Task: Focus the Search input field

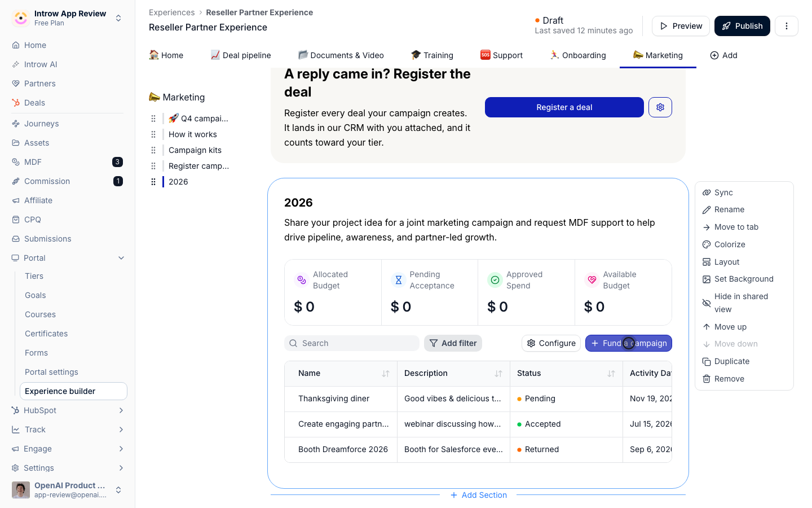Action: pos(352,343)
